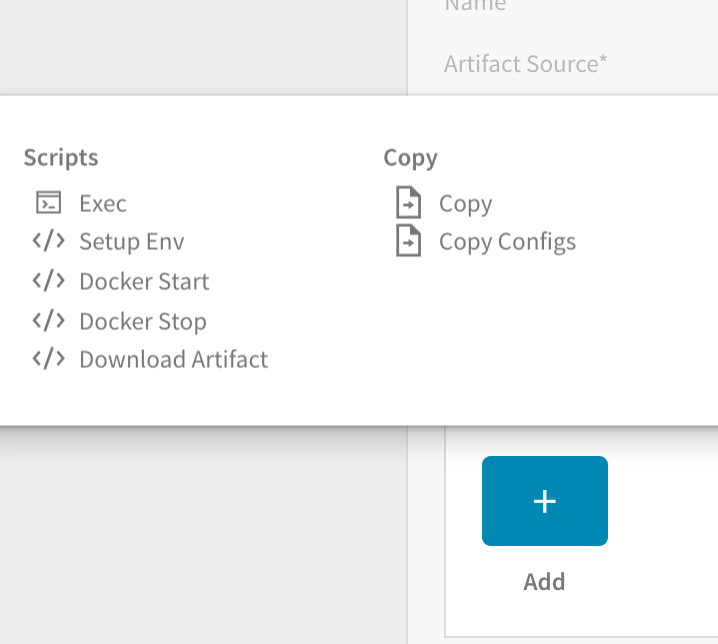Click the Add label below plus button
Image resolution: width=718 pixels, height=644 pixels.
pos(544,582)
